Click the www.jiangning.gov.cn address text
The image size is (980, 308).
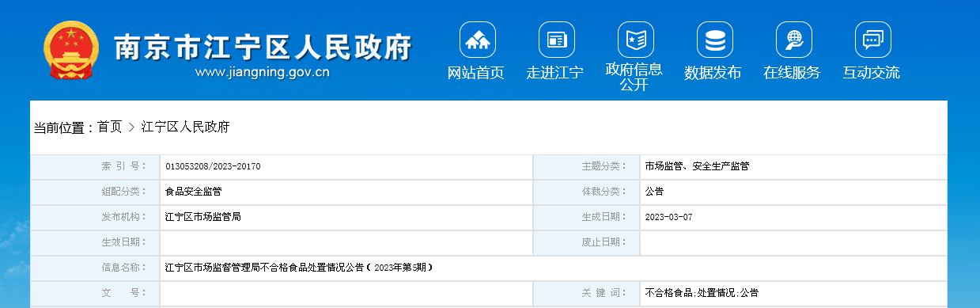(x=262, y=72)
